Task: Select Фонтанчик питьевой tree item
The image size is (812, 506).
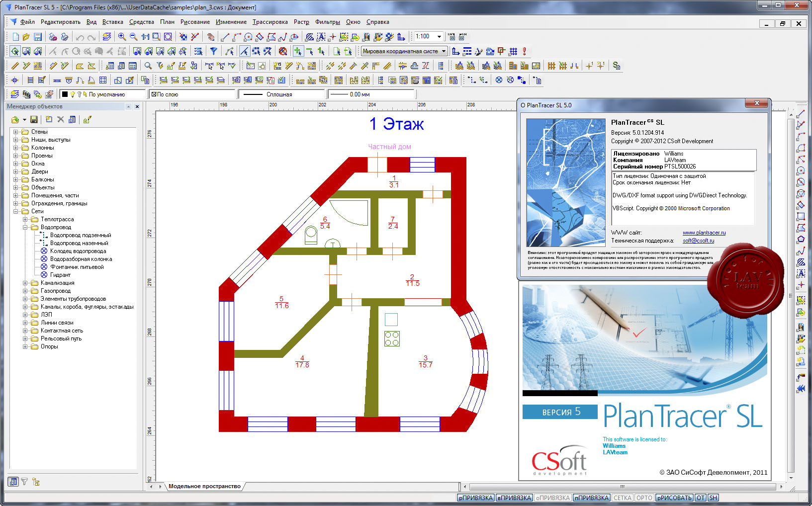Action: [x=77, y=267]
